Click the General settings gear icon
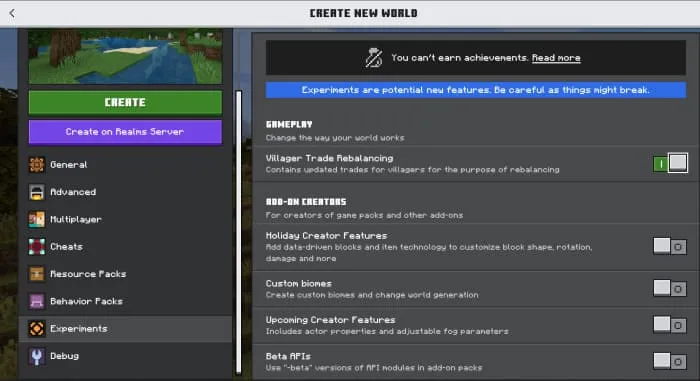 coord(37,165)
